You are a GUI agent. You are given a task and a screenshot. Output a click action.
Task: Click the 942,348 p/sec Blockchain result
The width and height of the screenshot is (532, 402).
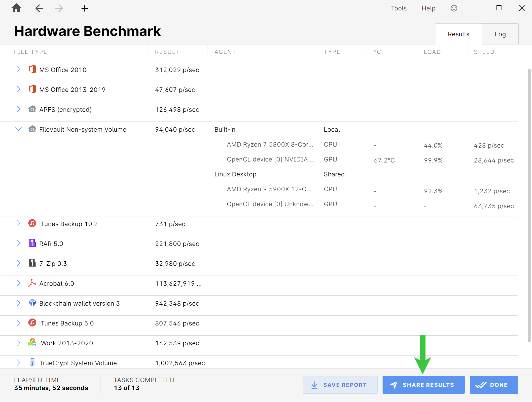tap(177, 303)
